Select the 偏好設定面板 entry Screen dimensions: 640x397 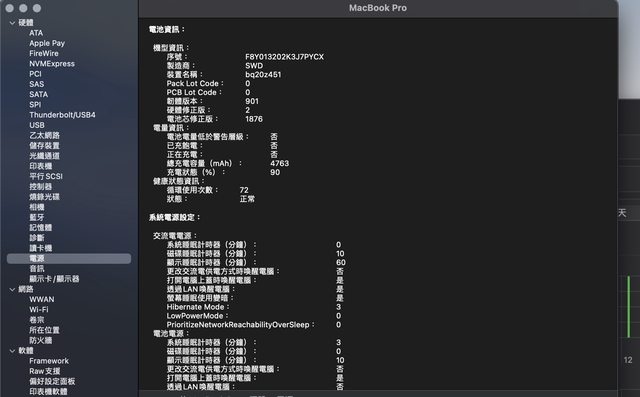(x=52, y=381)
